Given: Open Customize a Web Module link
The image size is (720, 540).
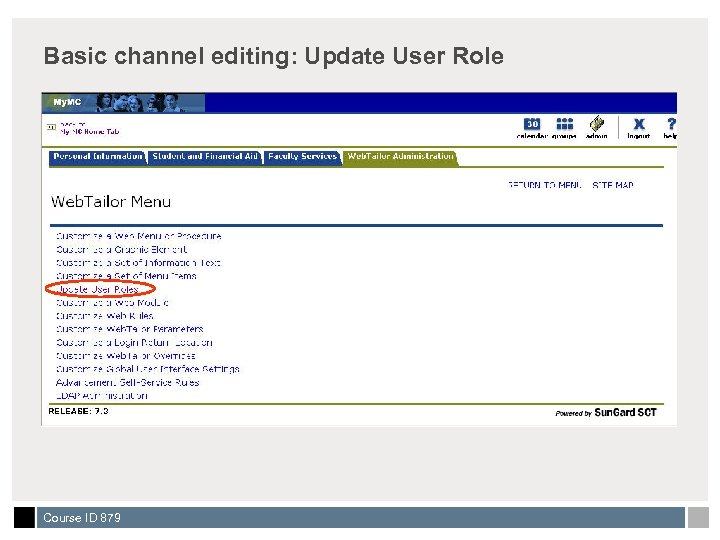Looking at the screenshot, I should [x=112, y=303].
